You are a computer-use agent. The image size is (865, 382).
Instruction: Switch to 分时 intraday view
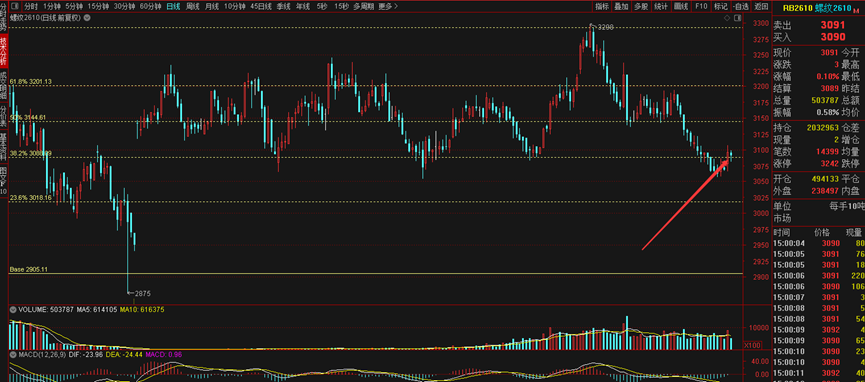[31, 7]
